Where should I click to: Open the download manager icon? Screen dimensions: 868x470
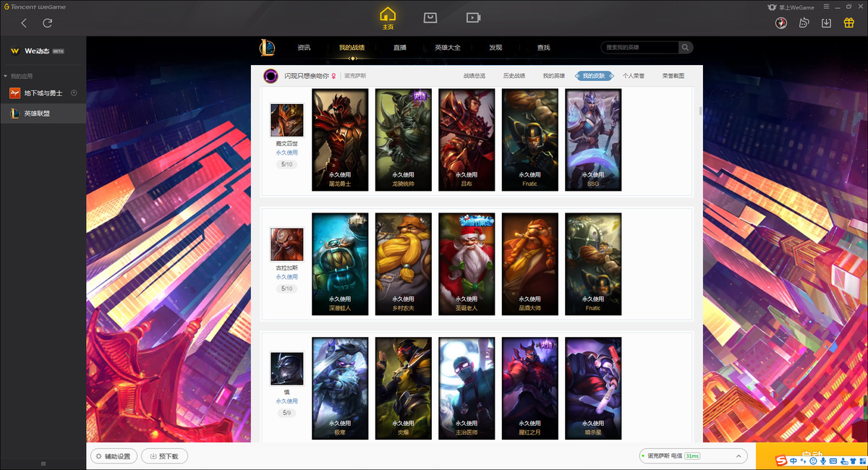point(826,22)
